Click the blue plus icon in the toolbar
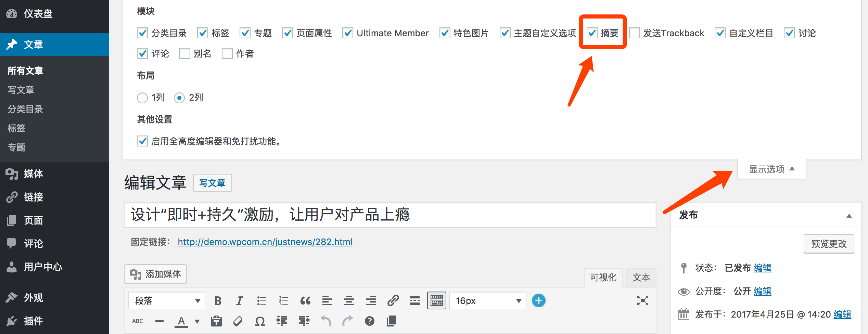The width and height of the screenshot is (868, 334). click(x=538, y=301)
